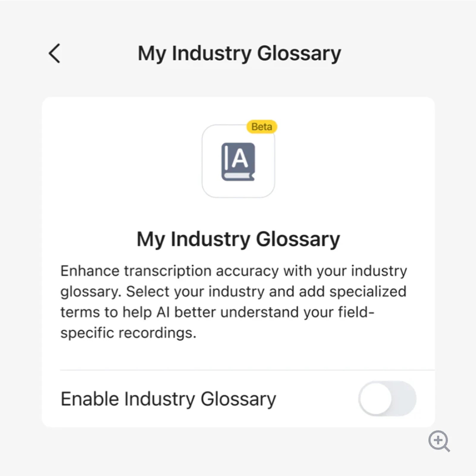Enable the Industry Glossary toggle

tap(387, 399)
